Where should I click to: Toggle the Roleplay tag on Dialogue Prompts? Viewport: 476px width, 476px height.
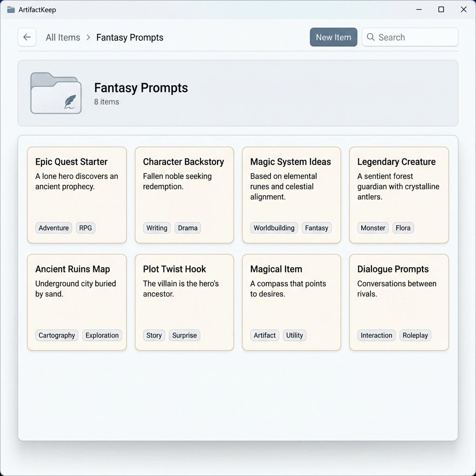[x=415, y=335]
